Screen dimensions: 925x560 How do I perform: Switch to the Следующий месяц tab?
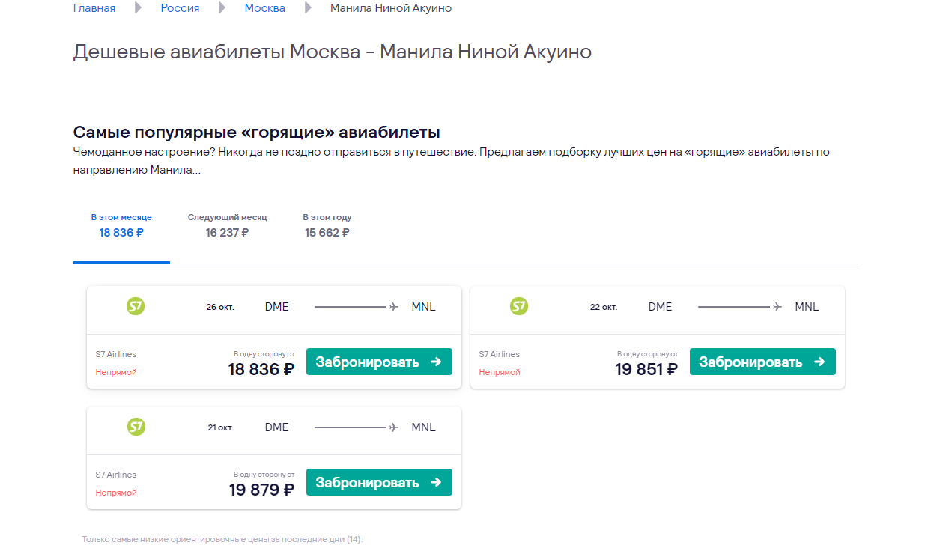click(227, 225)
